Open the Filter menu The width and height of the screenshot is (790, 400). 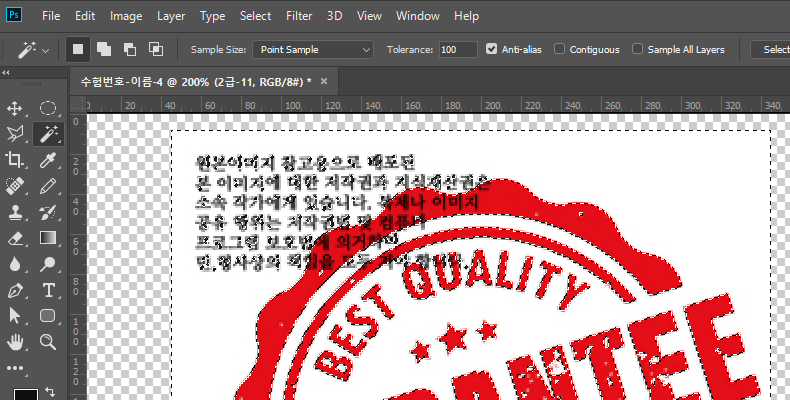click(299, 16)
